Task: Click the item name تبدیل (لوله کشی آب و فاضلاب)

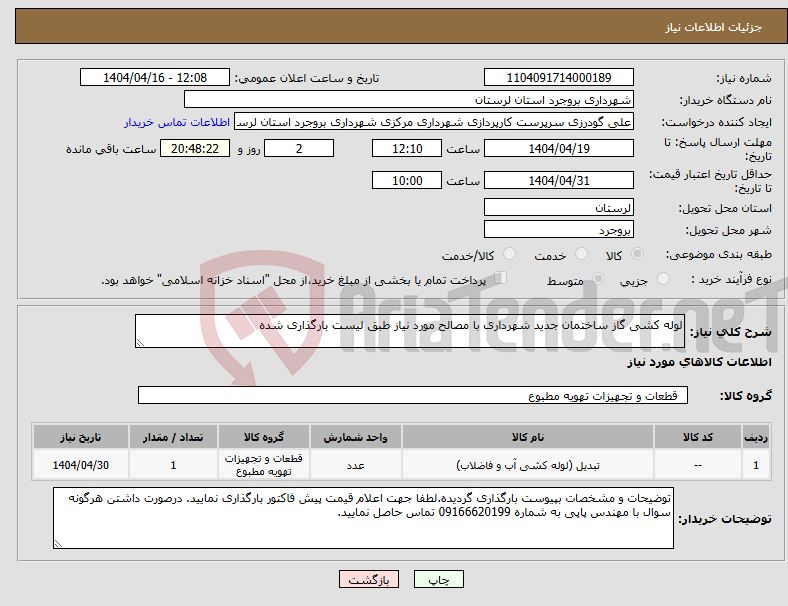Action: (x=528, y=465)
